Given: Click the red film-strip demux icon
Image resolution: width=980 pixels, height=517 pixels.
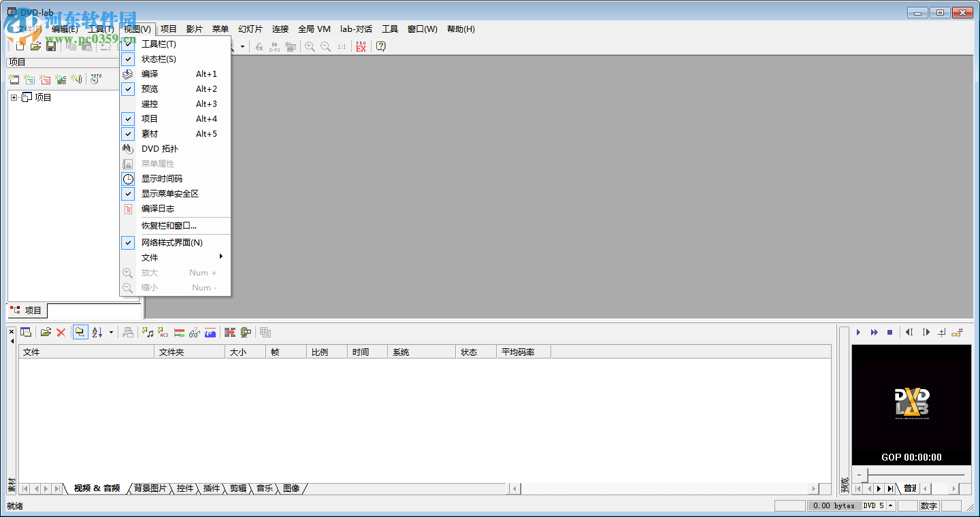Looking at the screenshot, I should point(230,333).
